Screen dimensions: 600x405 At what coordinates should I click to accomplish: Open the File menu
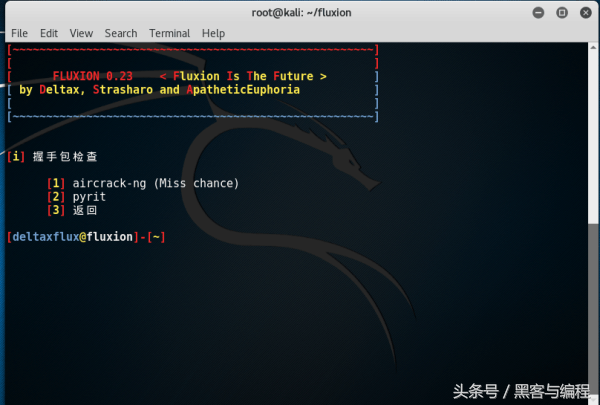point(19,33)
